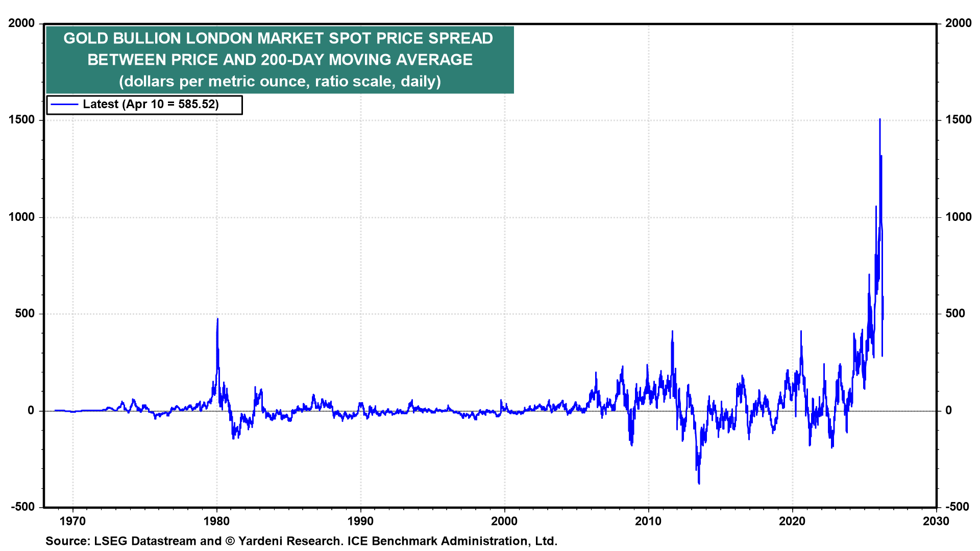Click the 2000 x-axis label
Viewport: 980px width, 551px height.
504,521
